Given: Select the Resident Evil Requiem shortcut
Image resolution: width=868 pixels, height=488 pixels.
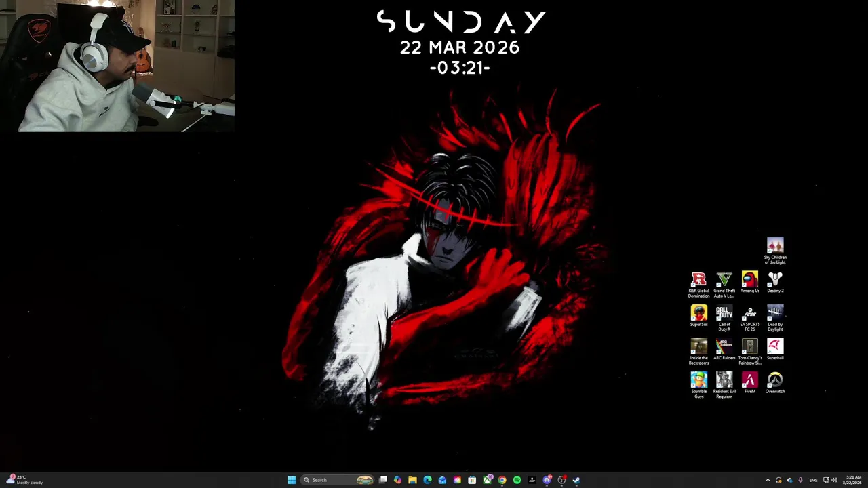Looking at the screenshot, I should (724, 386).
